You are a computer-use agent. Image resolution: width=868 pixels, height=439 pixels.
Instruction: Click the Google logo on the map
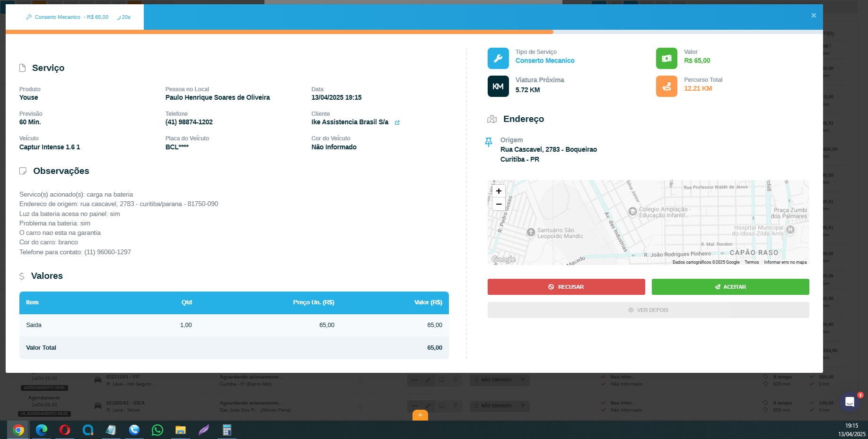pos(503,259)
